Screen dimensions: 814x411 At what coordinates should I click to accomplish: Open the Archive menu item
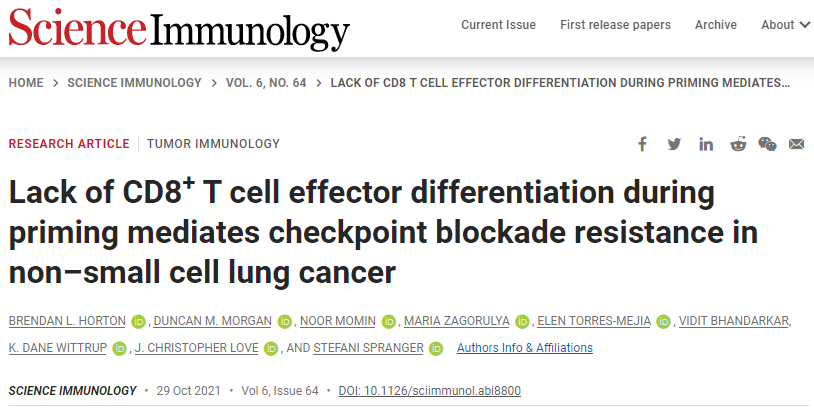(x=716, y=25)
